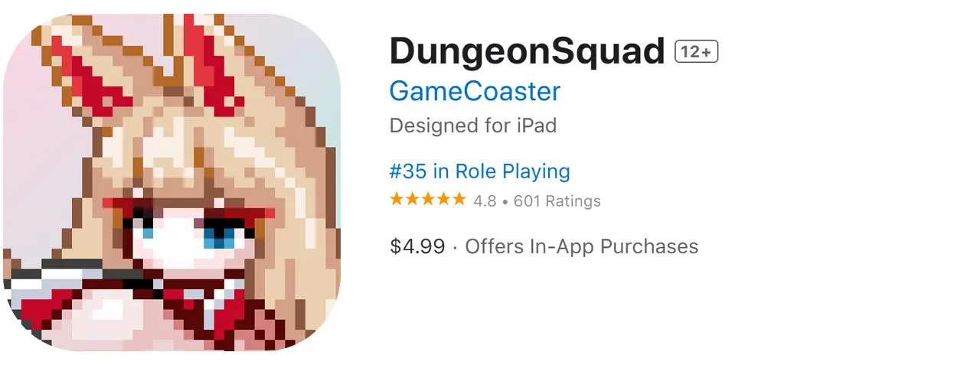Select the first orange rating star
Viewport: 980px width, 365px height.
(397, 200)
